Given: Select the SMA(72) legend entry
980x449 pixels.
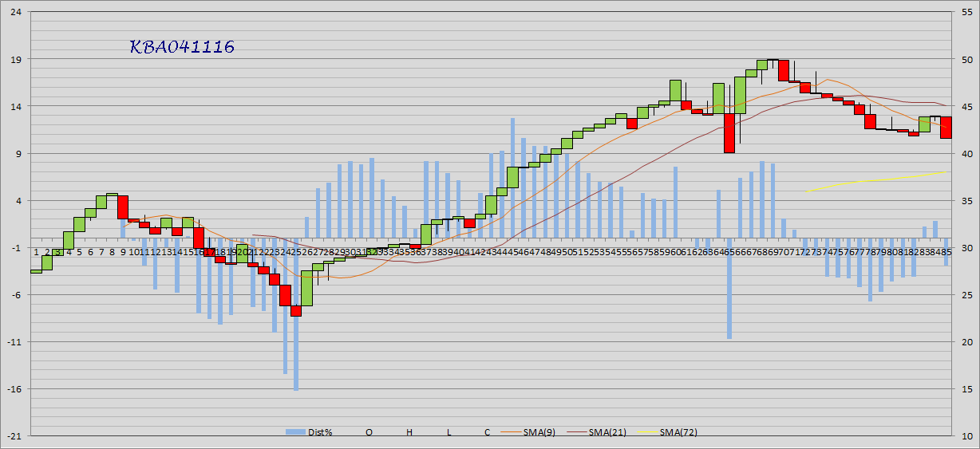Looking at the screenshot, I should pyautogui.click(x=678, y=432).
